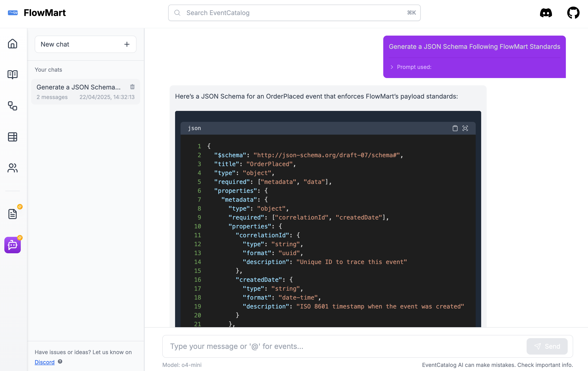The width and height of the screenshot is (588, 371).
Task: Select the purple AI chat assistant icon
Action: 13,245
